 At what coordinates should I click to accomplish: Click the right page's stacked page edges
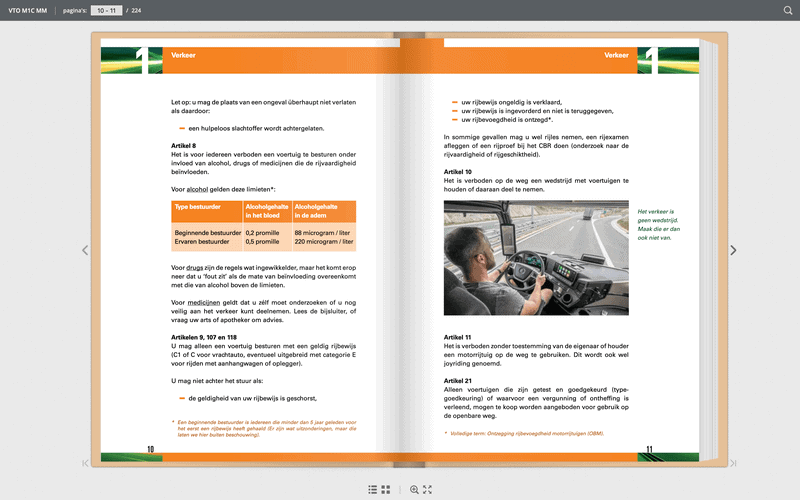click(708, 250)
